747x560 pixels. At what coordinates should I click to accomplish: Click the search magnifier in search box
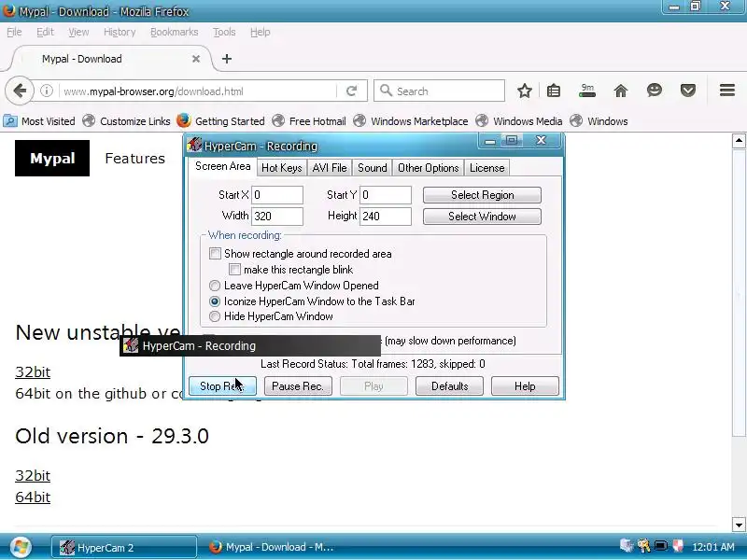coord(386,91)
